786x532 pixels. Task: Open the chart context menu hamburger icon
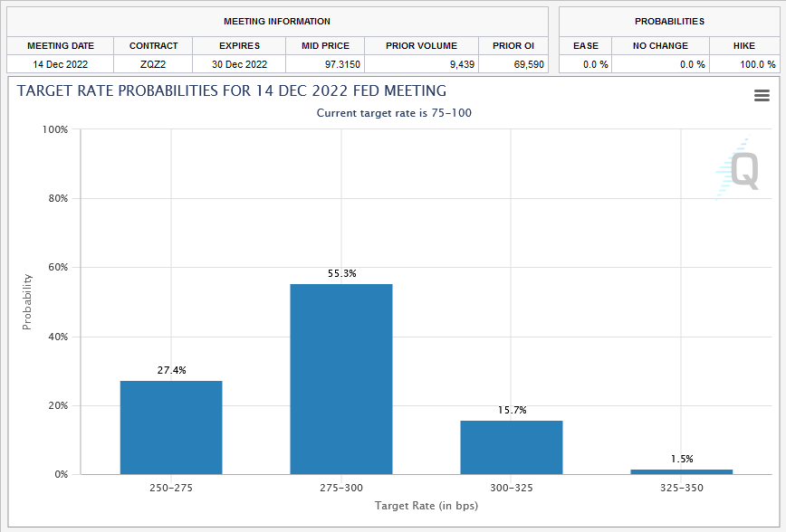tap(762, 96)
